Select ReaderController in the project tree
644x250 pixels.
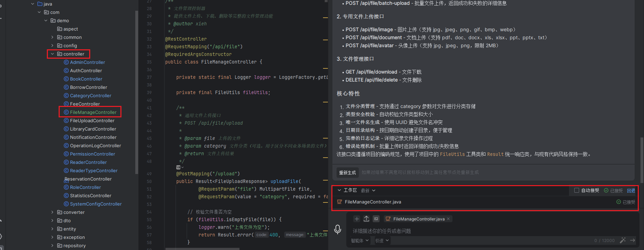[x=88, y=162]
